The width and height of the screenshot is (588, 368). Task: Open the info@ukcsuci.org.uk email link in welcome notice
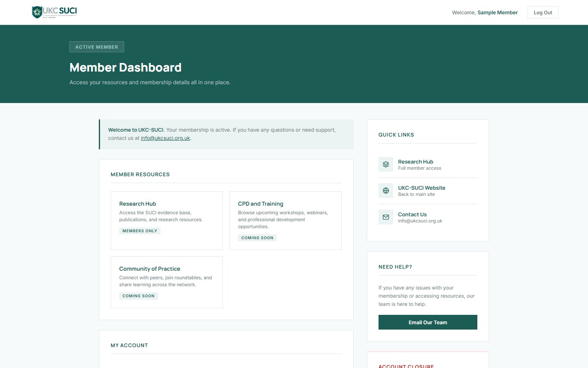click(x=165, y=138)
